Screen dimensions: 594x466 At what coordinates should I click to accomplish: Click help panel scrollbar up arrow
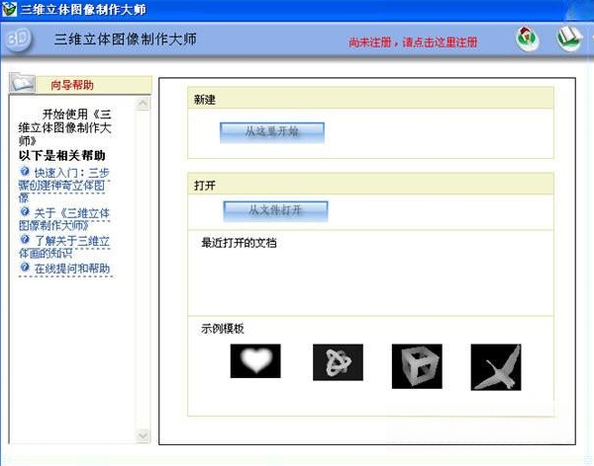click(143, 103)
